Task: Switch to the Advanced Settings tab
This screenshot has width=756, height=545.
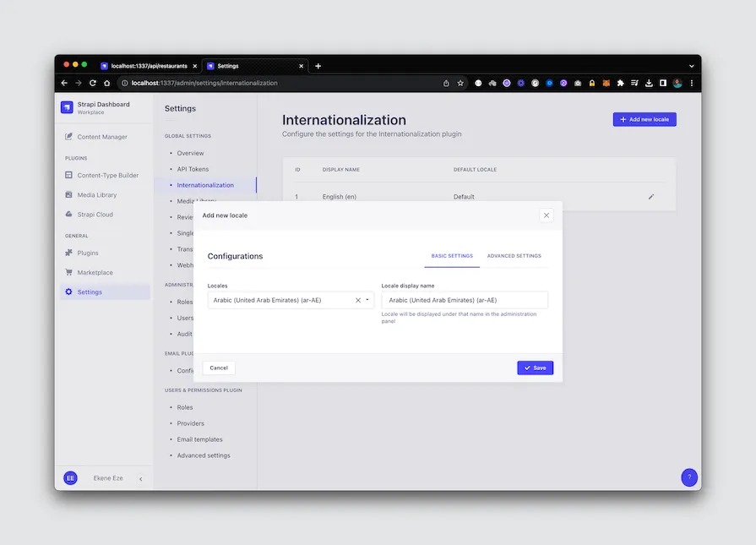Action: point(514,255)
